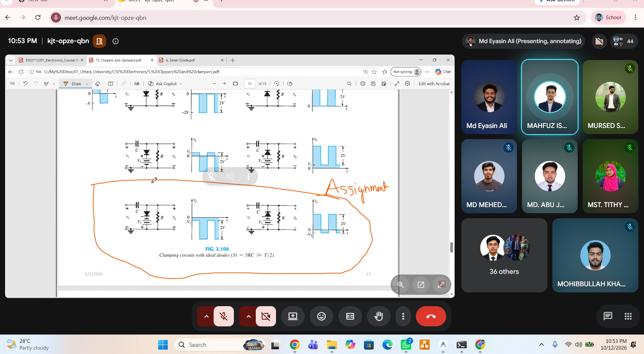Viewport: 644px width, 354px height.
Task: Undo the last annotation in PDF
Action: click(25, 84)
